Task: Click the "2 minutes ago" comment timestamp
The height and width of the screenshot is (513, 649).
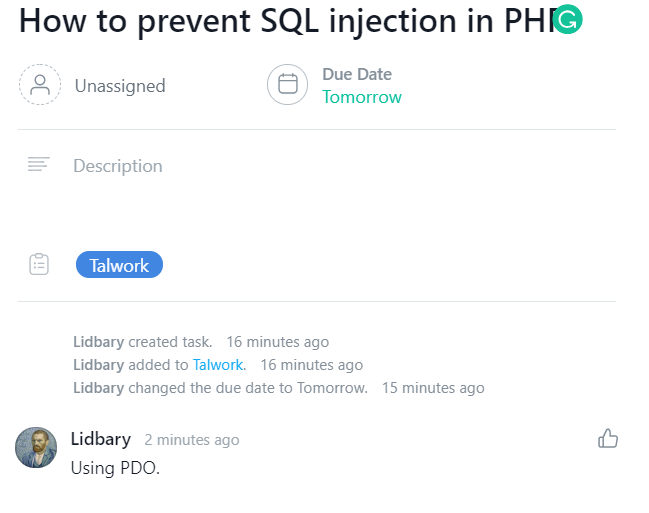Action: coord(191,440)
